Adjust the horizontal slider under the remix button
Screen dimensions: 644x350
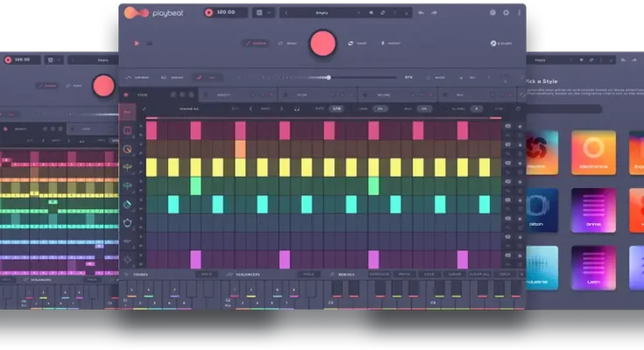click(x=329, y=77)
